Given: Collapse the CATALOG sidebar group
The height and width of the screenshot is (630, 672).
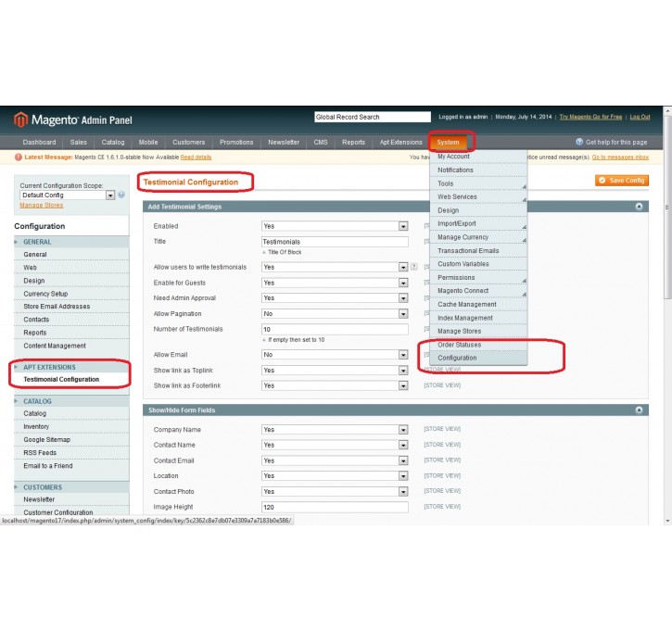Looking at the screenshot, I should click(71, 401).
